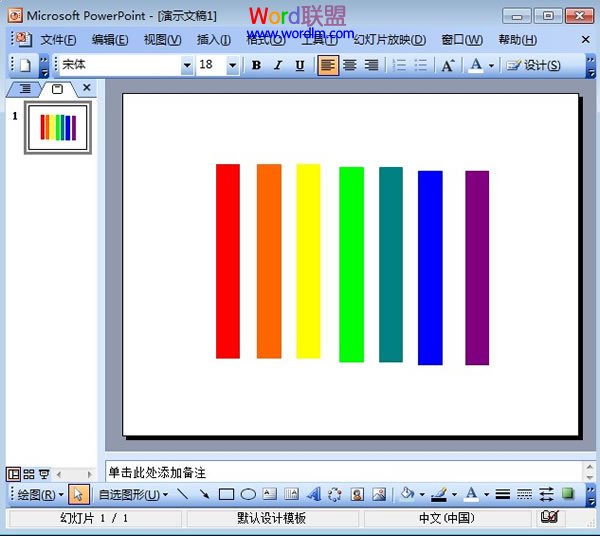Apply the fill color bucket
600x536 pixels.
coord(407,494)
